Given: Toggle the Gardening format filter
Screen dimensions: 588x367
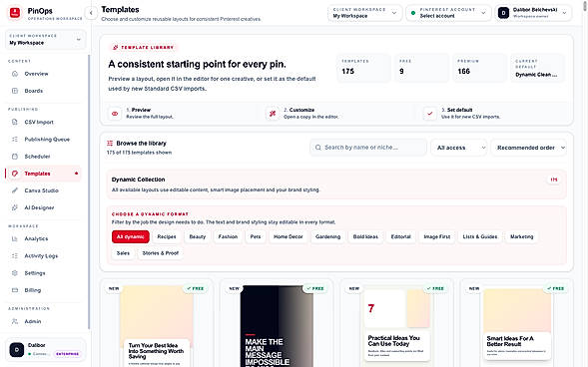Looking at the screenshot, I should click(327, 236).
